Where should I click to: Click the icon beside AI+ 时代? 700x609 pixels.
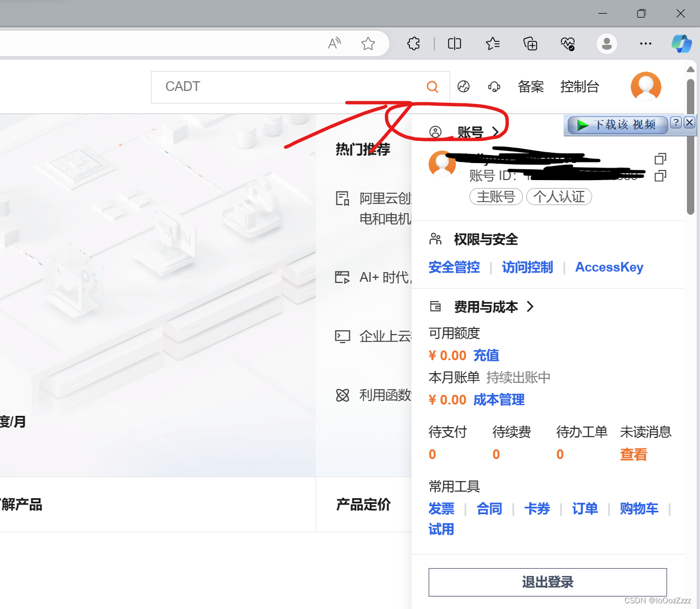(342, 277)
